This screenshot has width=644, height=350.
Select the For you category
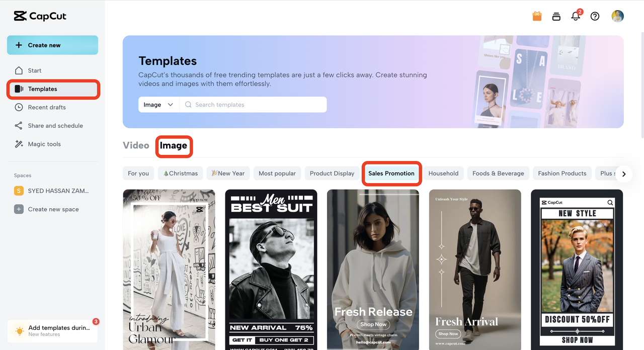pyautogui.click(x=138, y=173)
